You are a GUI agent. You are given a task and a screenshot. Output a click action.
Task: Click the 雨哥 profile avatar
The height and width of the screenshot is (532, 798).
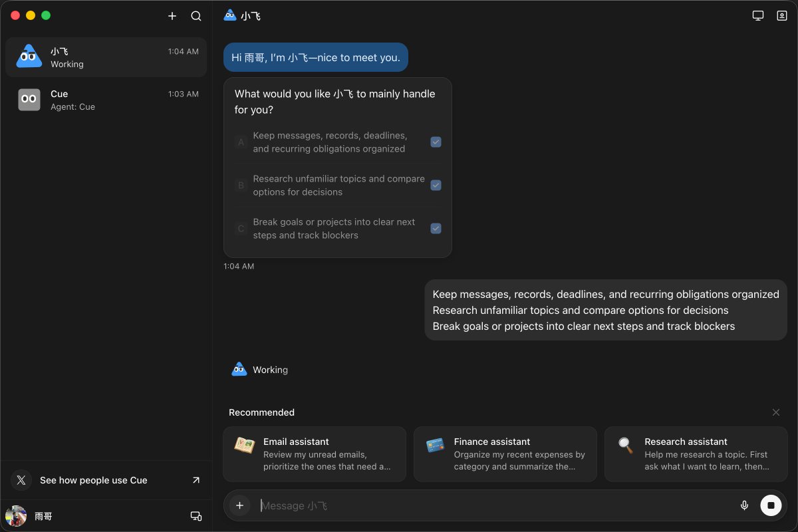[16, 516]
